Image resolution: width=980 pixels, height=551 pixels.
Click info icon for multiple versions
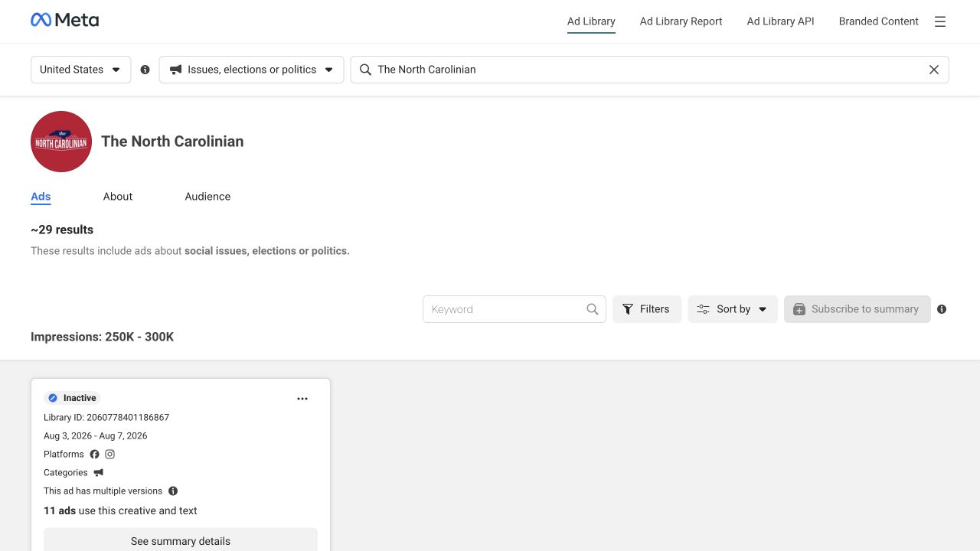click(173, 491)
